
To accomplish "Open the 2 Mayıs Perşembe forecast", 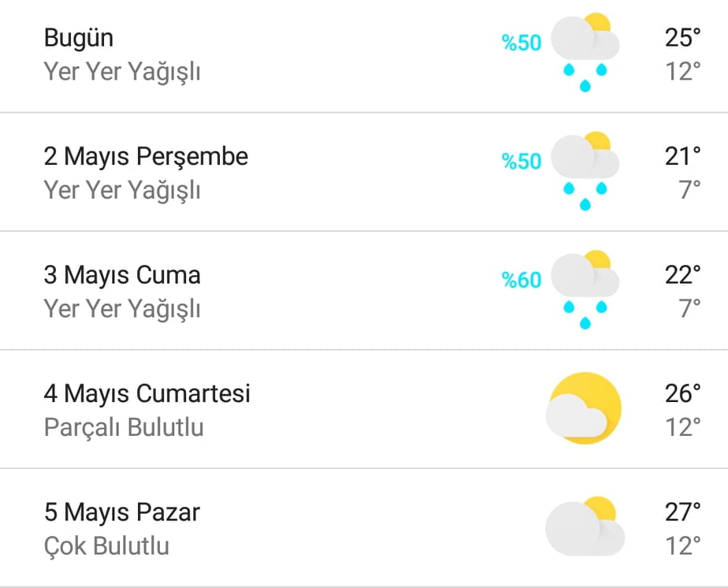I will click(364, 172).
